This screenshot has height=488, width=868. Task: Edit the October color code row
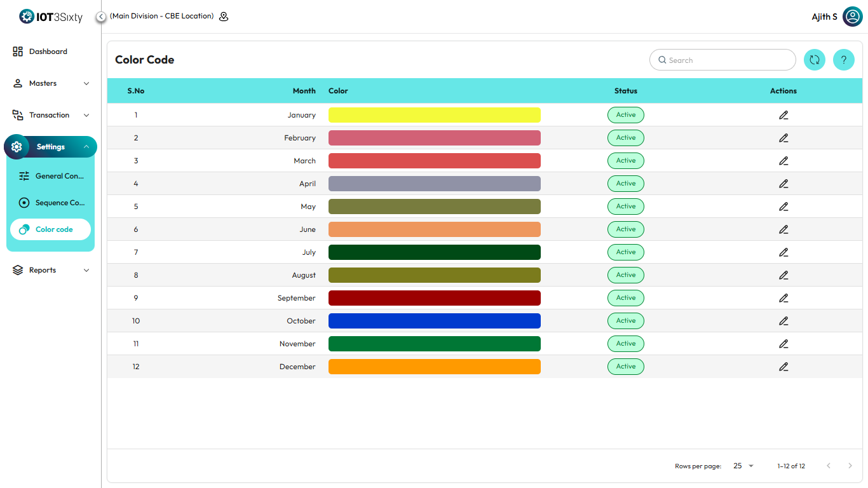click(783, 321)
